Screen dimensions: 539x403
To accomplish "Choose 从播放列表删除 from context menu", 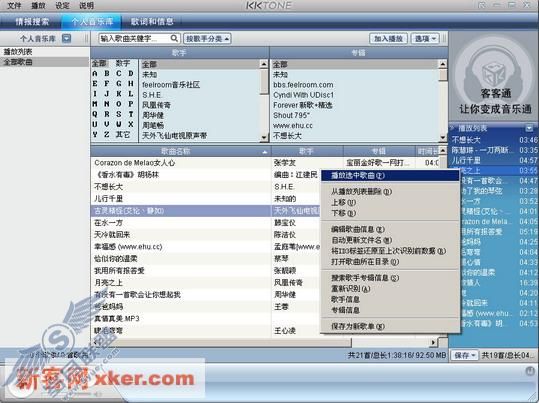I will coord(390,192).
